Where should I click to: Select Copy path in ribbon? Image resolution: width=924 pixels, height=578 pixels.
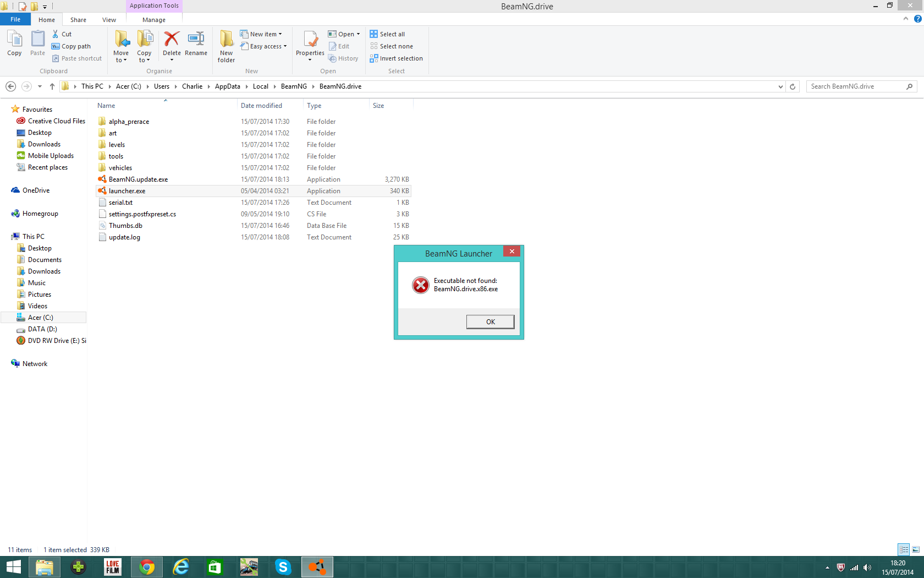pyautogui.click(x=71, y=46)
